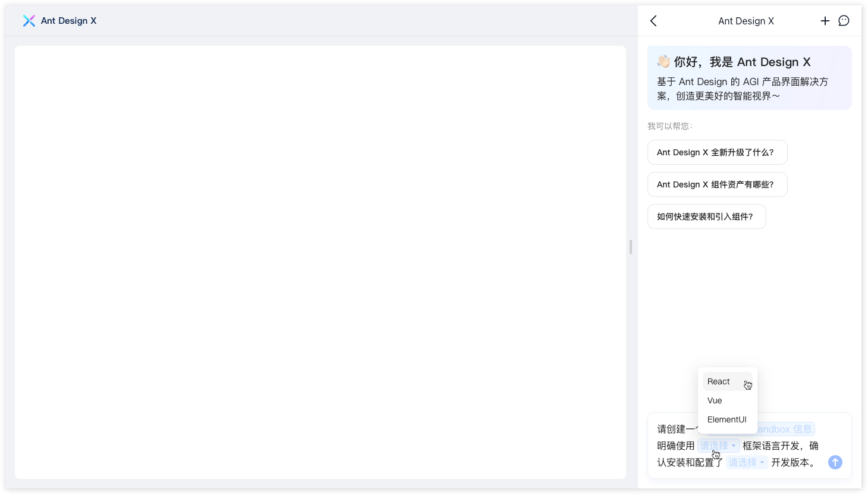
Task: Open the framework 请选择 dropdown after 明确使用
Action: tap(718, 446)
